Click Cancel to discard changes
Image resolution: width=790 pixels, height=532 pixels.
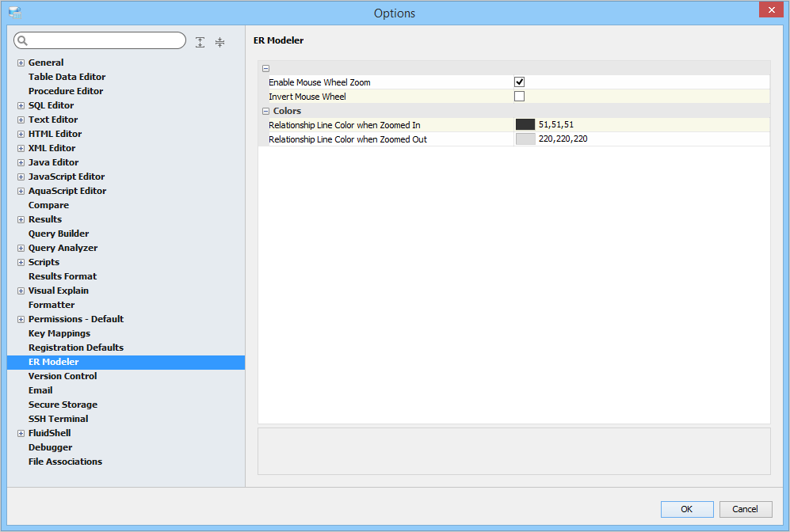click(745, 509)
